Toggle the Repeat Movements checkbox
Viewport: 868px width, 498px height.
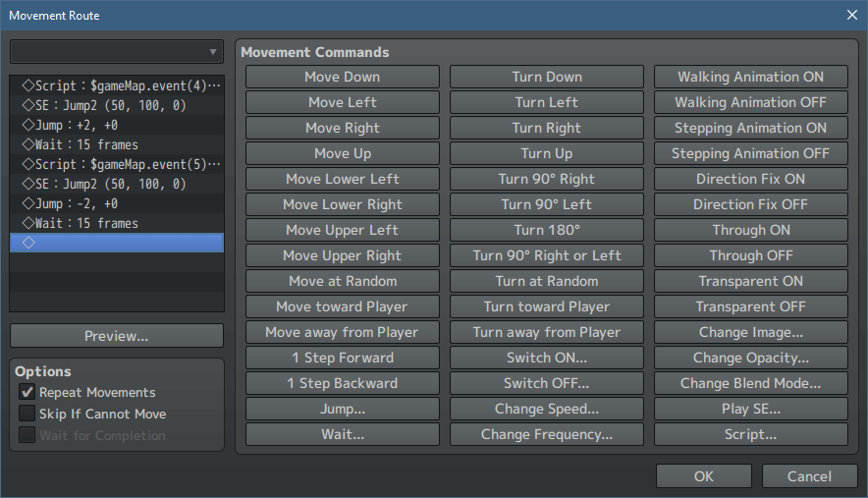tap(27, 392)
